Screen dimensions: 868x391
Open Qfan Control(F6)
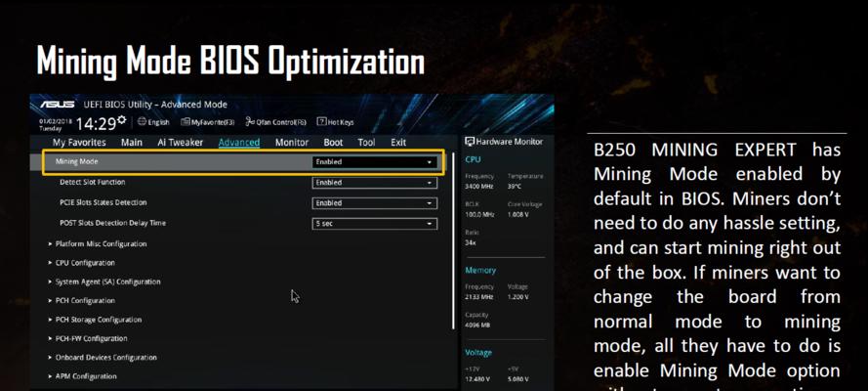(275, 122)
